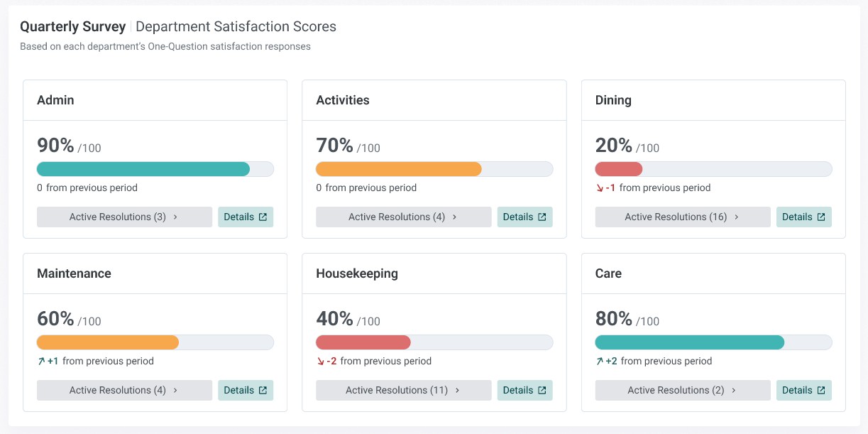Open the Maintenance Details external link icon
Viewport: 868px width, 434px height.
pos(263,391)
